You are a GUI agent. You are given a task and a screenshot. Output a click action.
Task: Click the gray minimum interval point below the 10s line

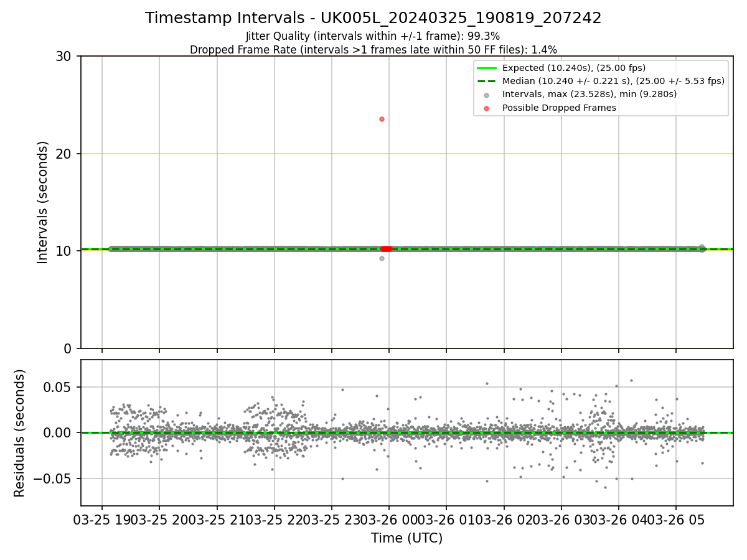382,258
